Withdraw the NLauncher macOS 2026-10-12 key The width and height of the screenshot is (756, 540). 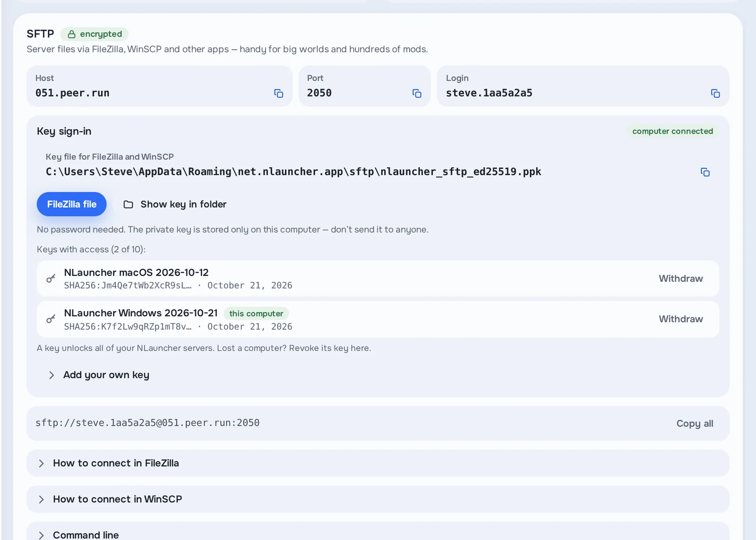[681, 279]
